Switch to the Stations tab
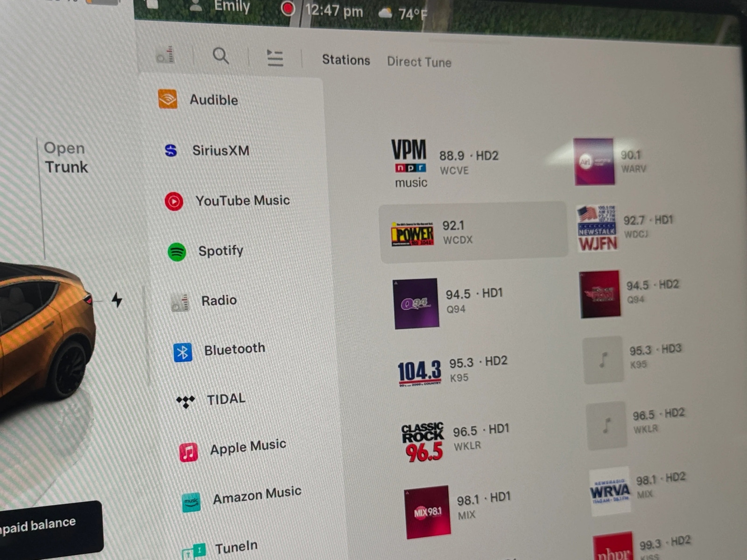 [x=346, y=60]
